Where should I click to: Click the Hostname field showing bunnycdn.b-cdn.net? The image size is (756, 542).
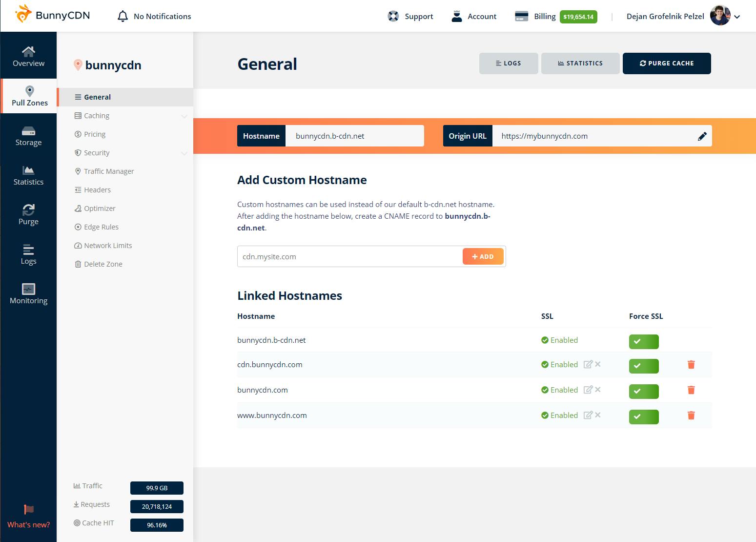click(x=355, y=136)
